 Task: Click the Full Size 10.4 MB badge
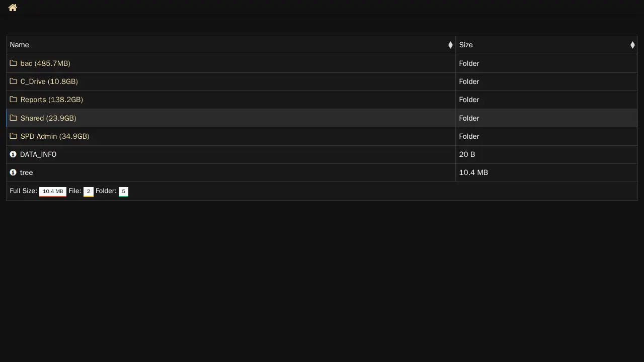(x=53, y=192)
